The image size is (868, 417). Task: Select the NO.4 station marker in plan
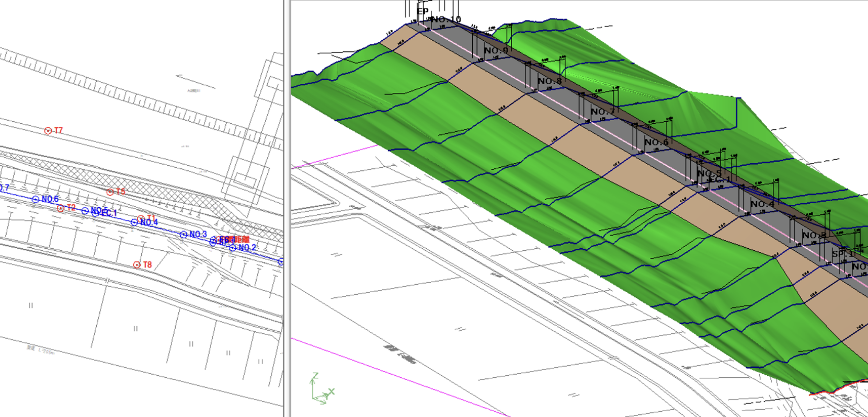(x=134, y=223)
